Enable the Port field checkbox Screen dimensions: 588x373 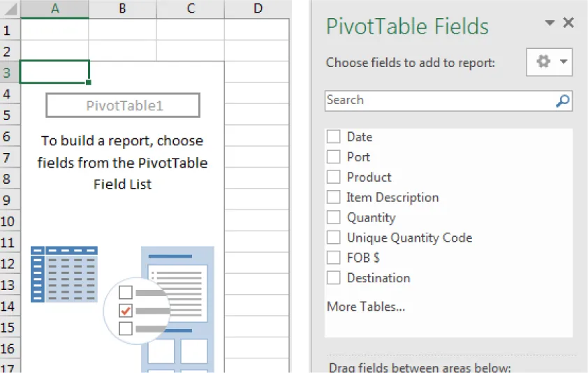334,157
